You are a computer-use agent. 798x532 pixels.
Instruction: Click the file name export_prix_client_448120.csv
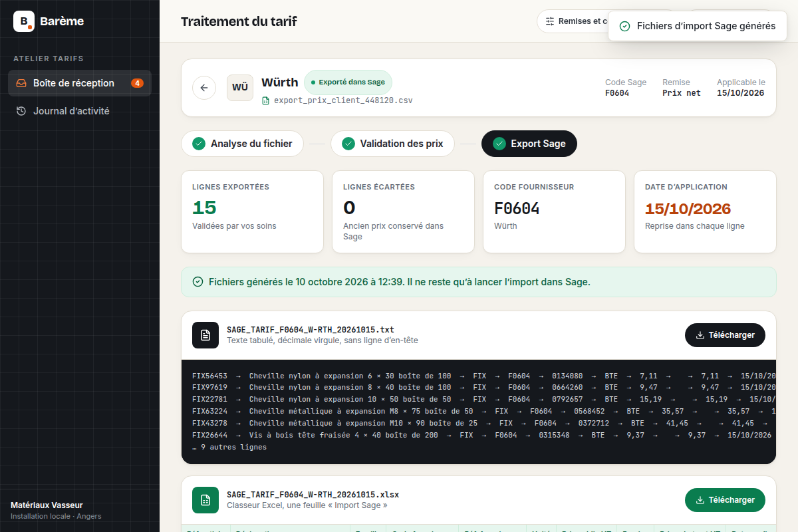click(x=343, y=101)
